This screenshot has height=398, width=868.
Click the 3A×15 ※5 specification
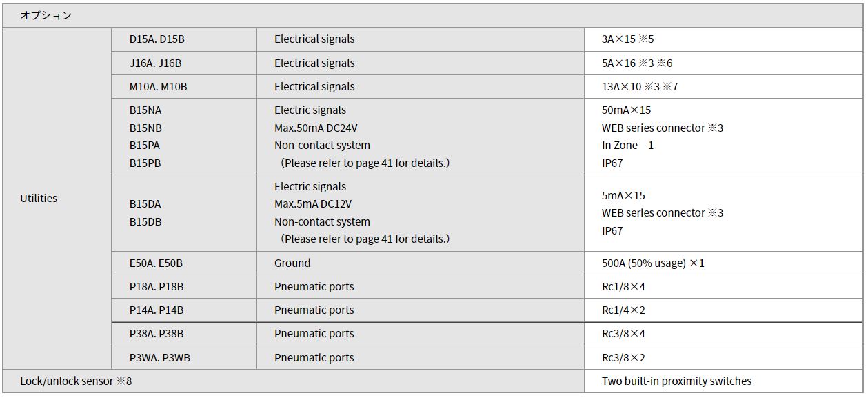(x=627, y=39)
